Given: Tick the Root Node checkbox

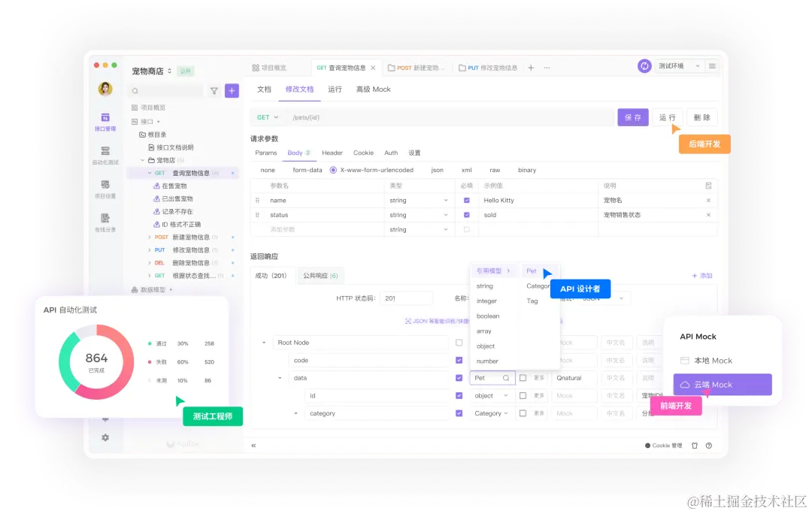Looking at the screenshot, I should [x=459, y=343].
